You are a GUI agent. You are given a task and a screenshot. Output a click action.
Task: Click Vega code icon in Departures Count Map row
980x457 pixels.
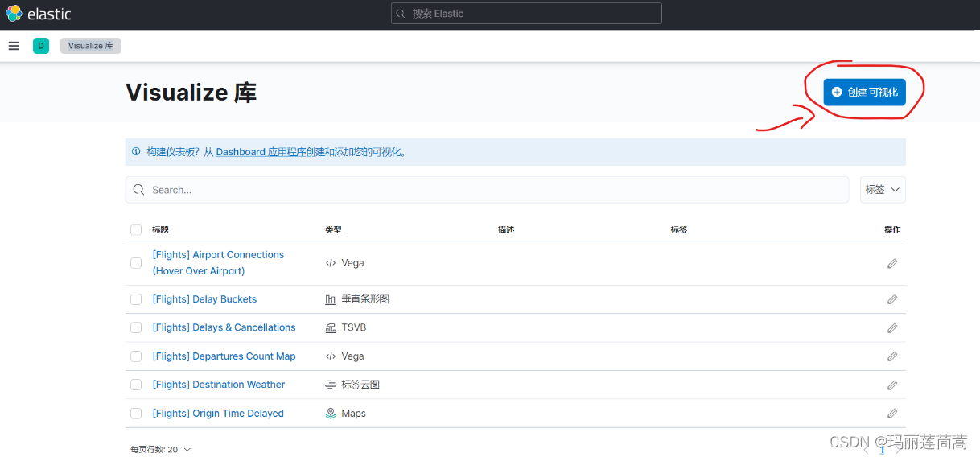[x=331, y=356]
